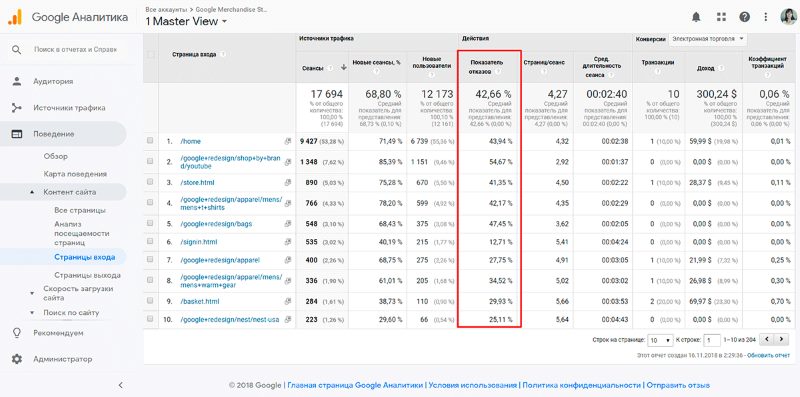Select Все страницы report
800x397 pixels.
click(x=80, y=210)
